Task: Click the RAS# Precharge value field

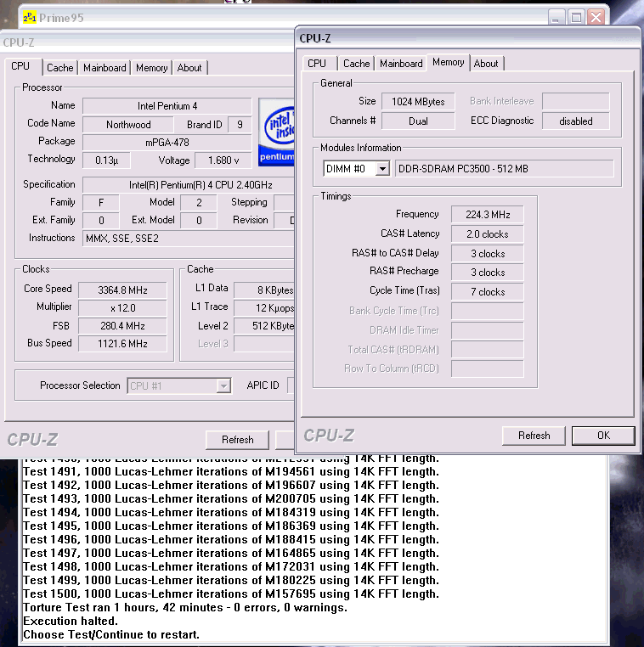Action: point(488,273)
